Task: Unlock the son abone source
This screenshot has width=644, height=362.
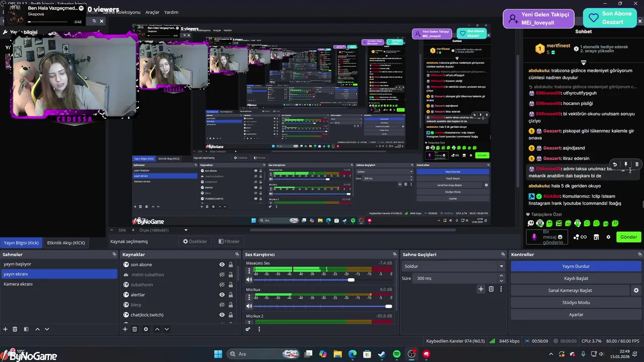Action: click(x=230, y=264)
